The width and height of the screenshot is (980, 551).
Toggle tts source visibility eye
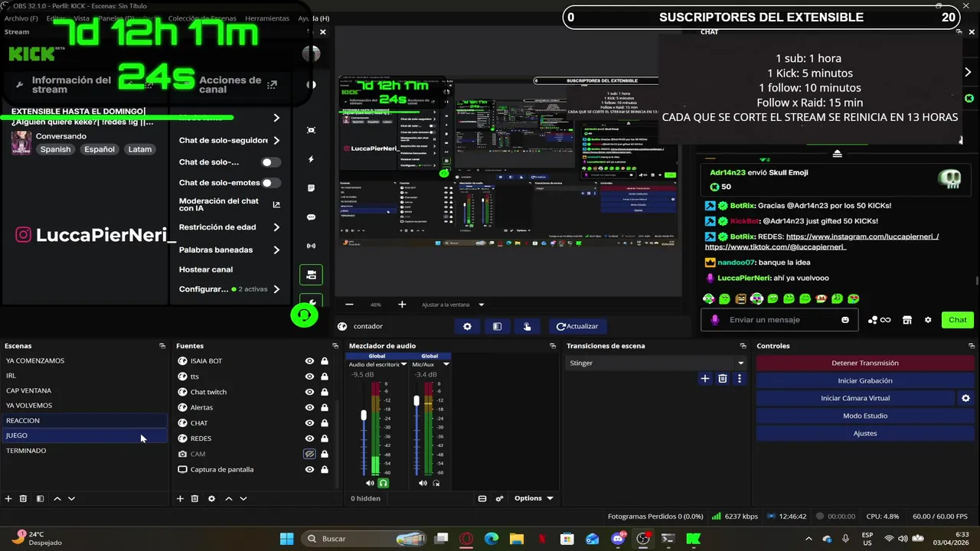309,377
